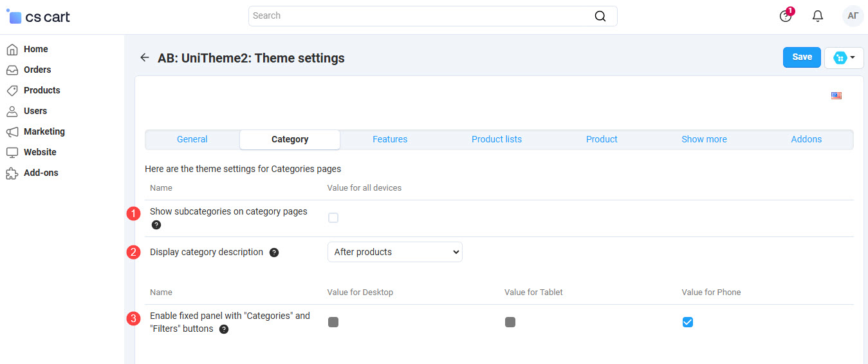Click the US flag language icon
The image size is (868, 364).
pos(836,96)
